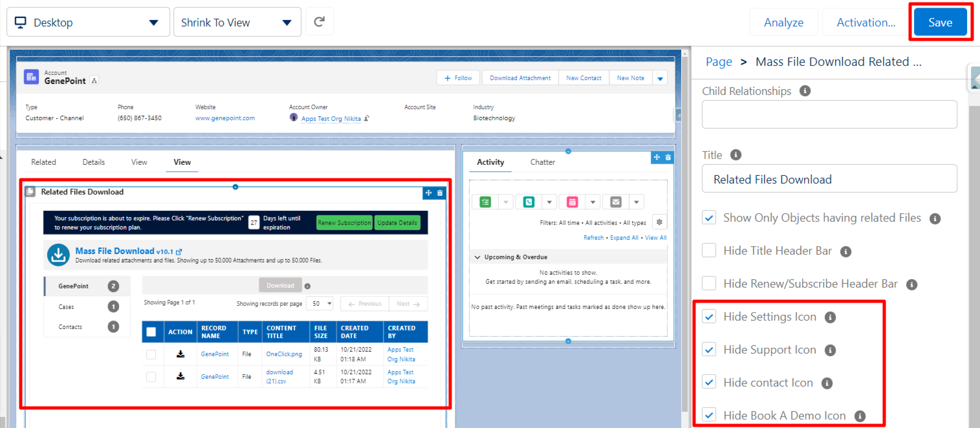Click the round Mass File Download logo icon
Screen dimensions: 980x428
58,255
